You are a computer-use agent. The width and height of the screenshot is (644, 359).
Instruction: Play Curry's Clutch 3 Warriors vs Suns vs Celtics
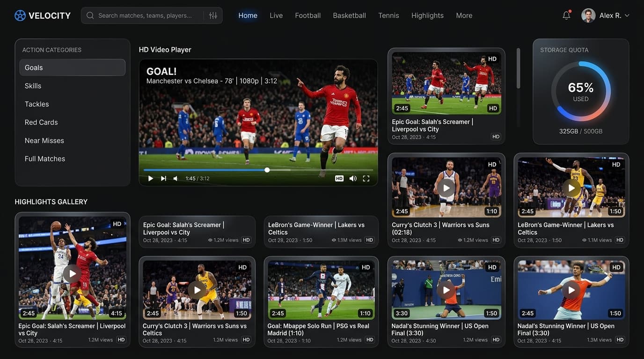197,290
